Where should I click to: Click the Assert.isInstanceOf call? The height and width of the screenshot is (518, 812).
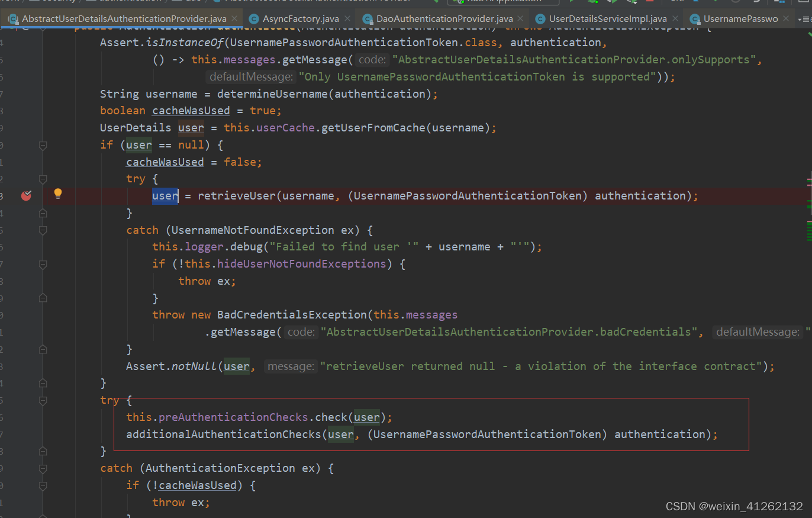[x=162, y=43]
